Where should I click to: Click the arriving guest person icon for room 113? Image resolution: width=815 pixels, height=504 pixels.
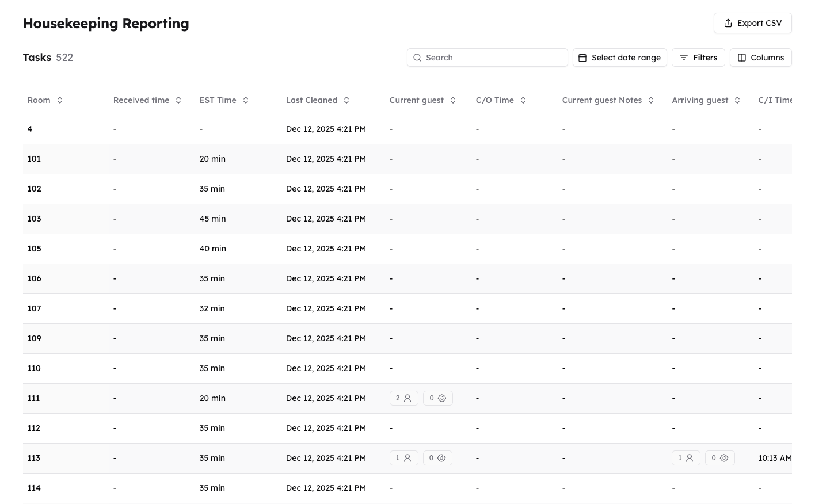pyautogui.click(x=690, y=457)
